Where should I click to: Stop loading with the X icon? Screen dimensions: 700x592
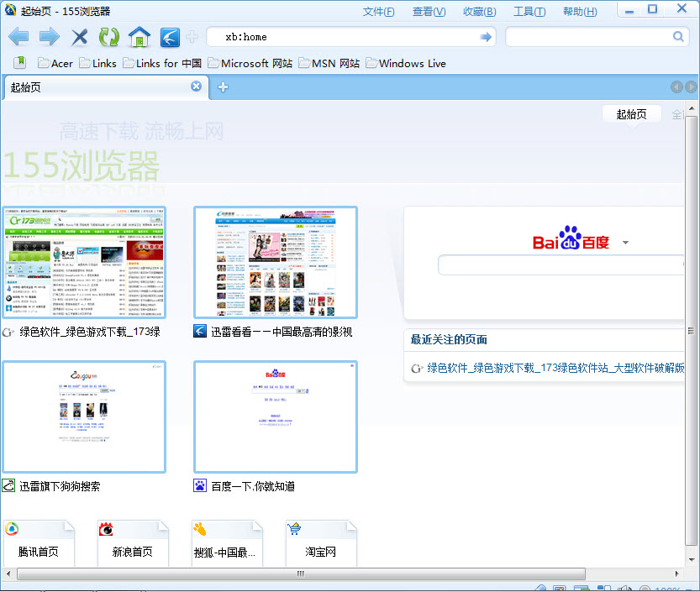(80, 37)
